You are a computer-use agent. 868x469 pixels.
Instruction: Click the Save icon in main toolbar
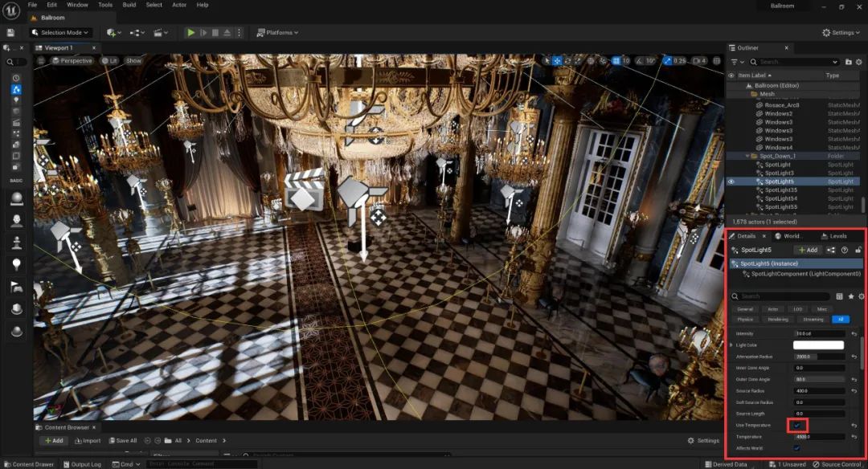point(10,33)
